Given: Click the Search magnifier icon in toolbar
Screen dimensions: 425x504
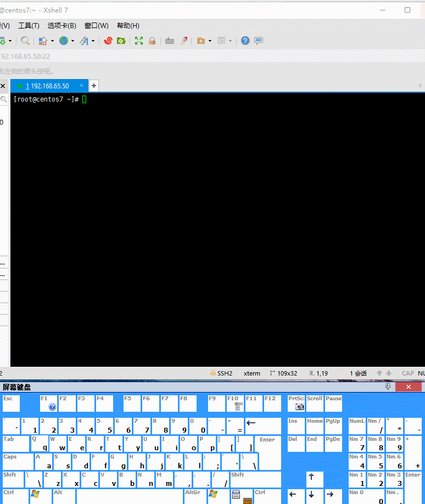Looking at the screenshot, I should click(x=25, y=41).
